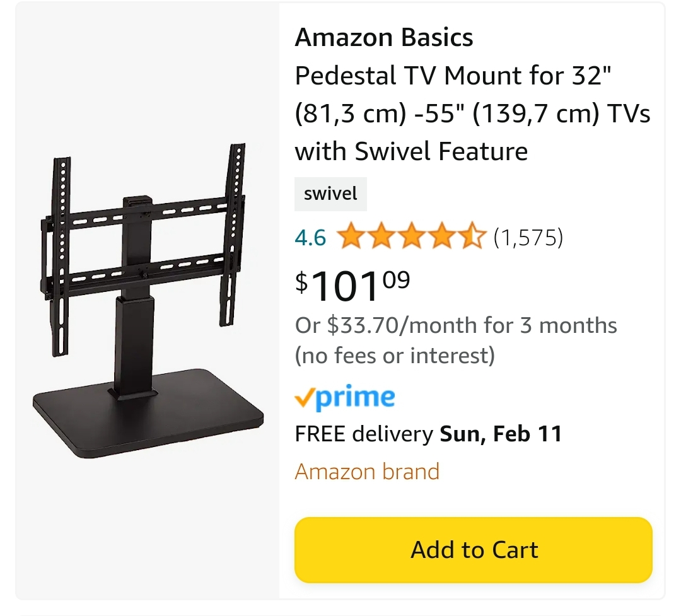Open the TV mount product image
Image resolution: width=681 pixels, height=616 pixels.
148,301
